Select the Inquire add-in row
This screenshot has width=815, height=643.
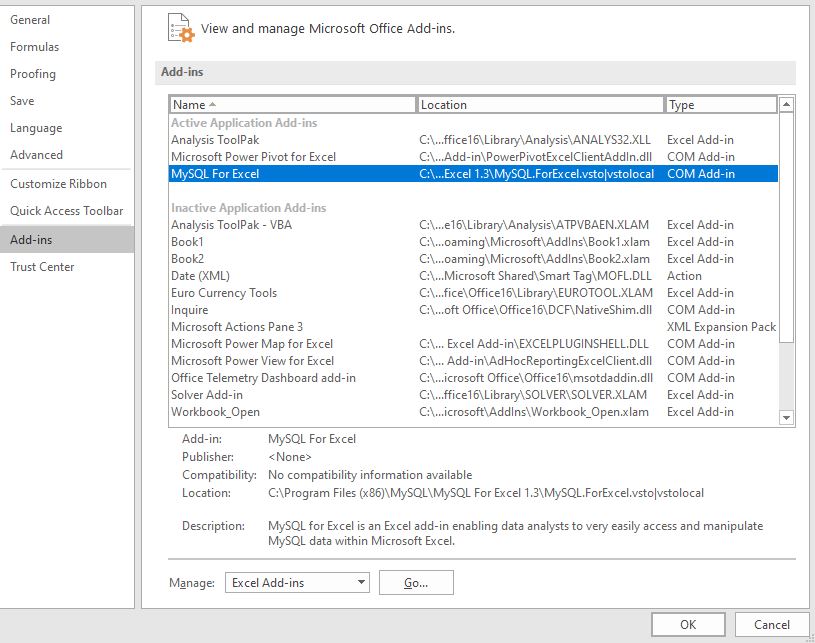point(474,310)
